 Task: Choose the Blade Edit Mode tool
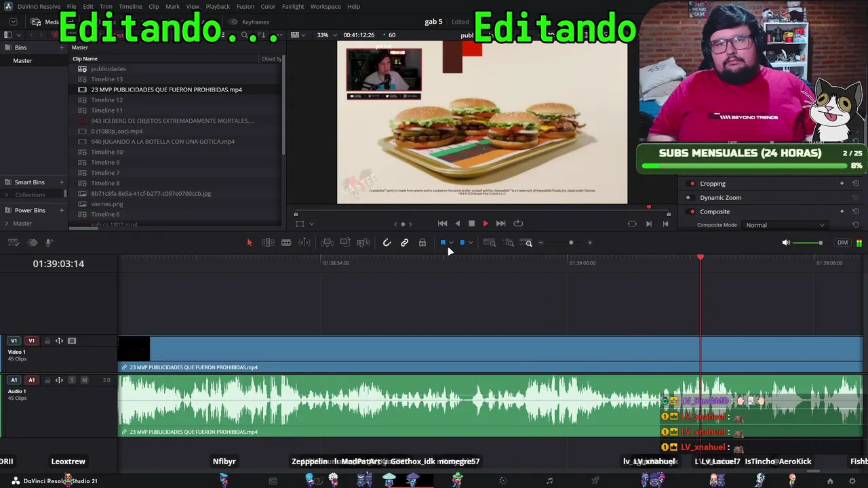click(x=286, y=243)
